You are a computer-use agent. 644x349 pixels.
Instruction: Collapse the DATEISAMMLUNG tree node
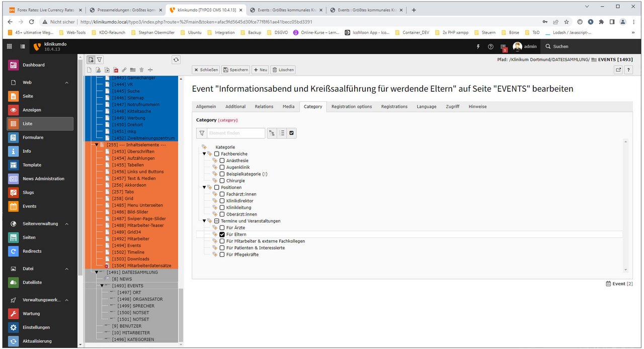(96, 272)
